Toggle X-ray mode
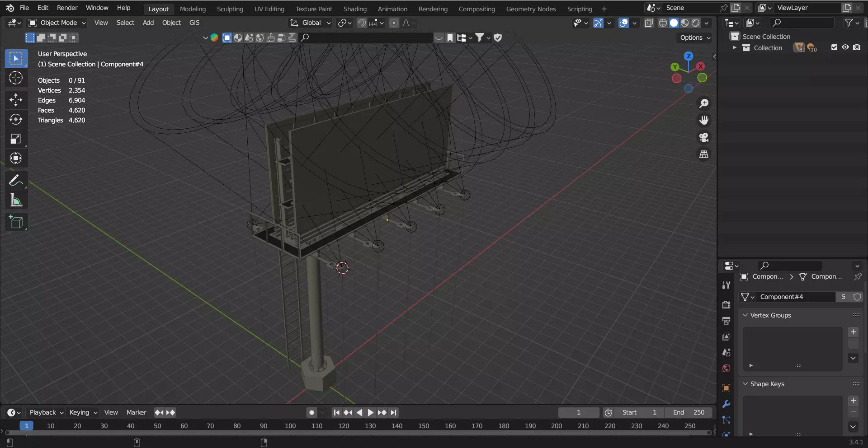The width and height of the screenshot is (868, 448). (649, 23)
